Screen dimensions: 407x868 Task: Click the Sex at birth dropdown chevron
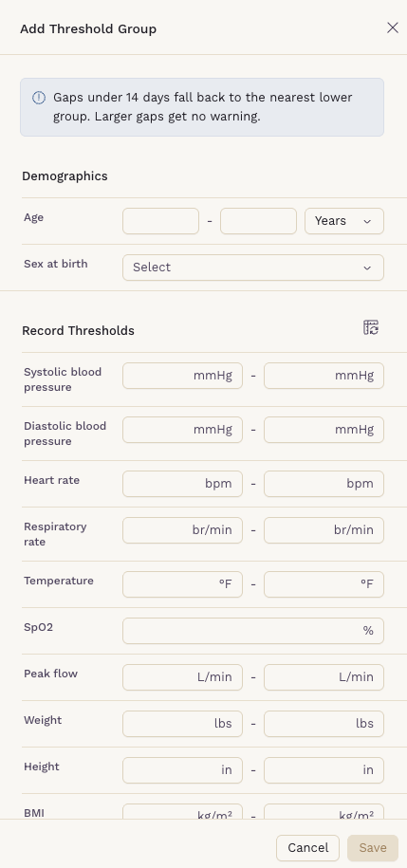tap(367, 268)
